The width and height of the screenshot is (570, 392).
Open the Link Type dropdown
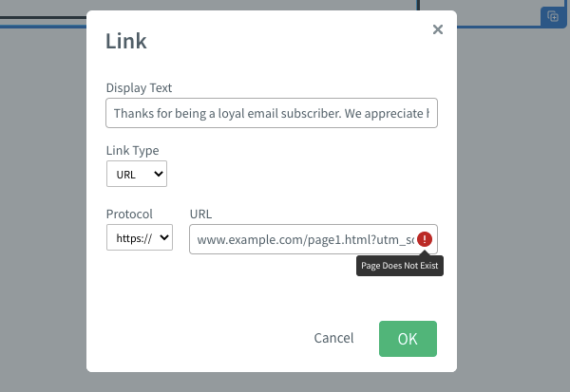point(137,174)
